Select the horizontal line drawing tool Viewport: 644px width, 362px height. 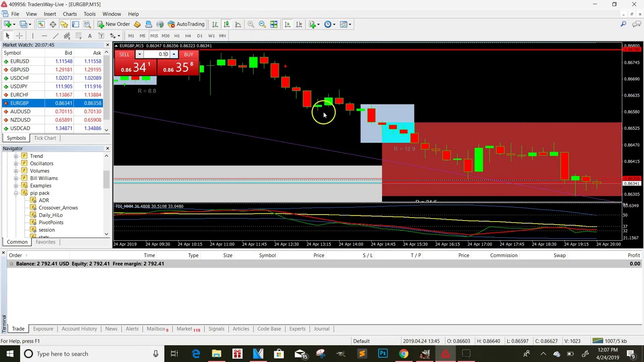pyautogui.click(x=44, y=36)
